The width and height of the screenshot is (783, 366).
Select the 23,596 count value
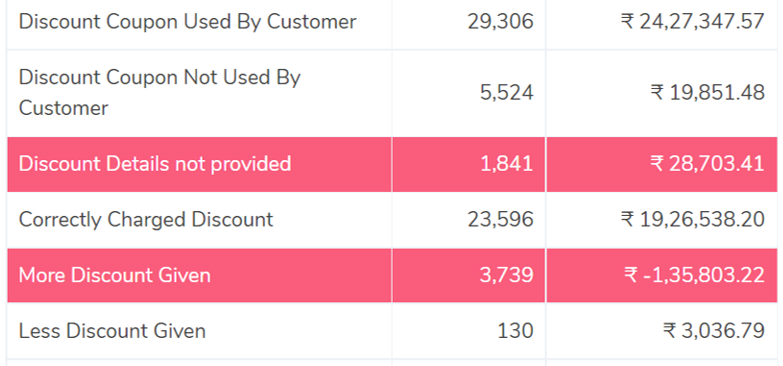[x=500, y=220]
